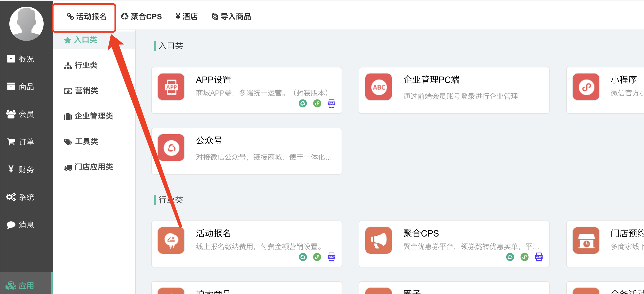
Task: Click the 入口类 section heading
Action: [x=171, y=46]
